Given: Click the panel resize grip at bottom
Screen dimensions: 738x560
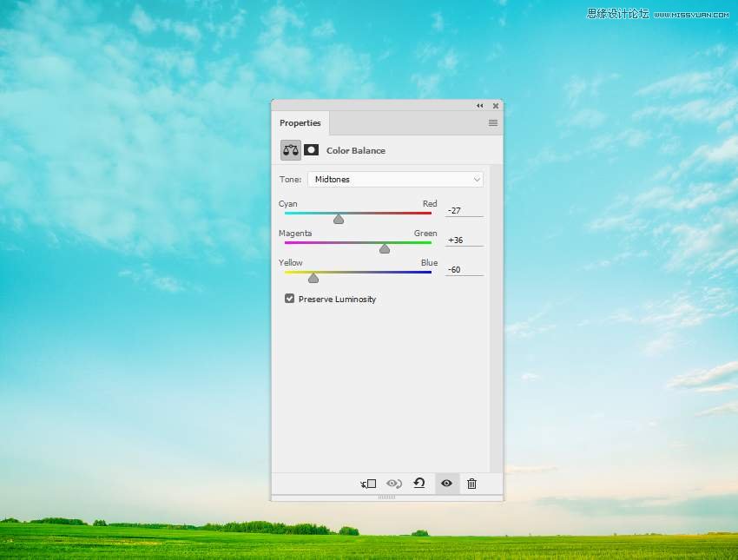Looking at the screenshot, I should click(x=387, y=497).
